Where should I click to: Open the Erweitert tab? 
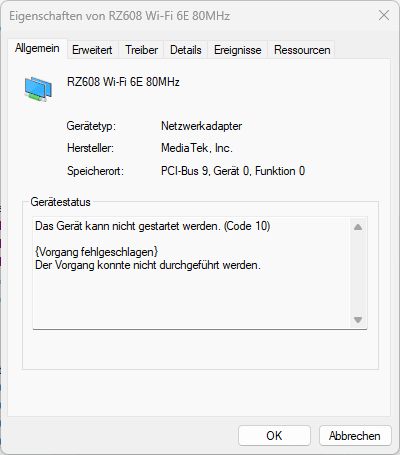(92, 50)
